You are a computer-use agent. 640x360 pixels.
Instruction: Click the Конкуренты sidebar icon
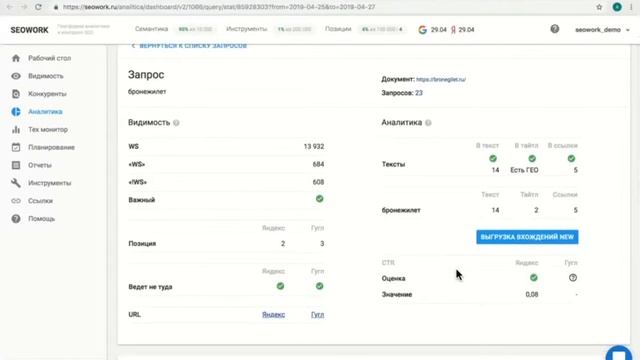pos(16,94)
